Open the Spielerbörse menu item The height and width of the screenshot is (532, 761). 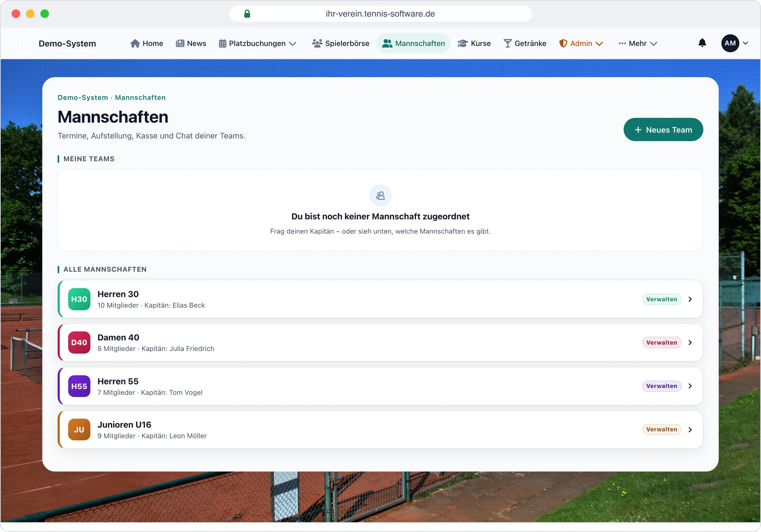341,44
